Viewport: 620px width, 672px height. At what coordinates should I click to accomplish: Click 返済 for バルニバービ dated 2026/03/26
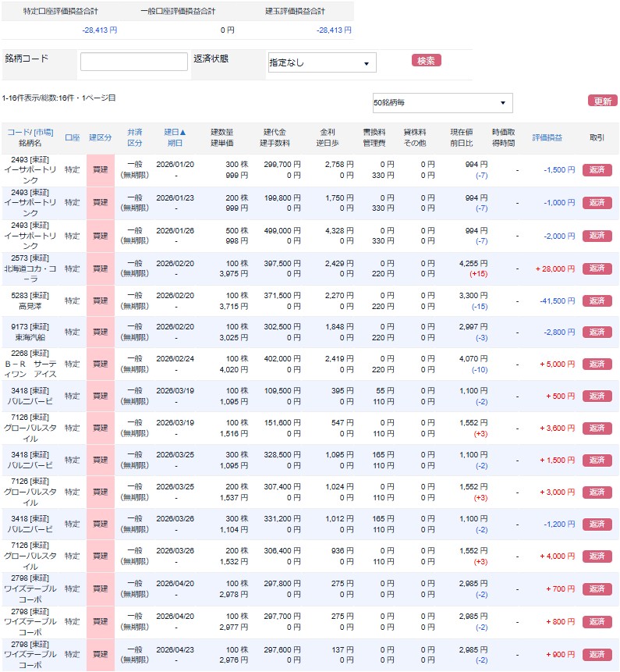click(x=597, y=524)
